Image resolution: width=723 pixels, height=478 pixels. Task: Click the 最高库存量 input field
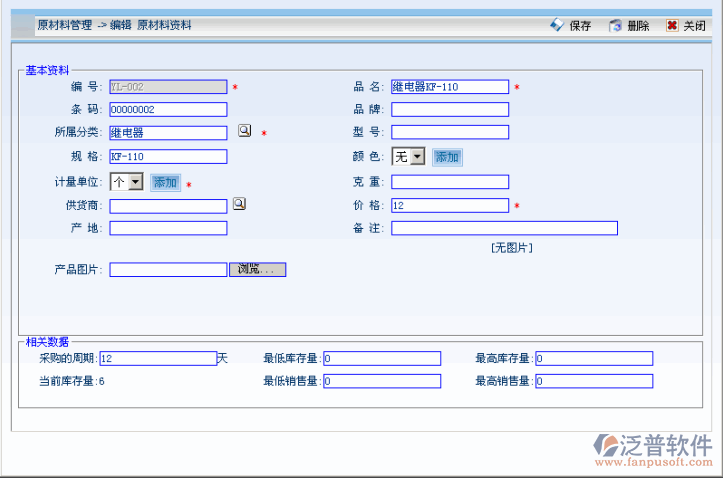coord(594,358)
